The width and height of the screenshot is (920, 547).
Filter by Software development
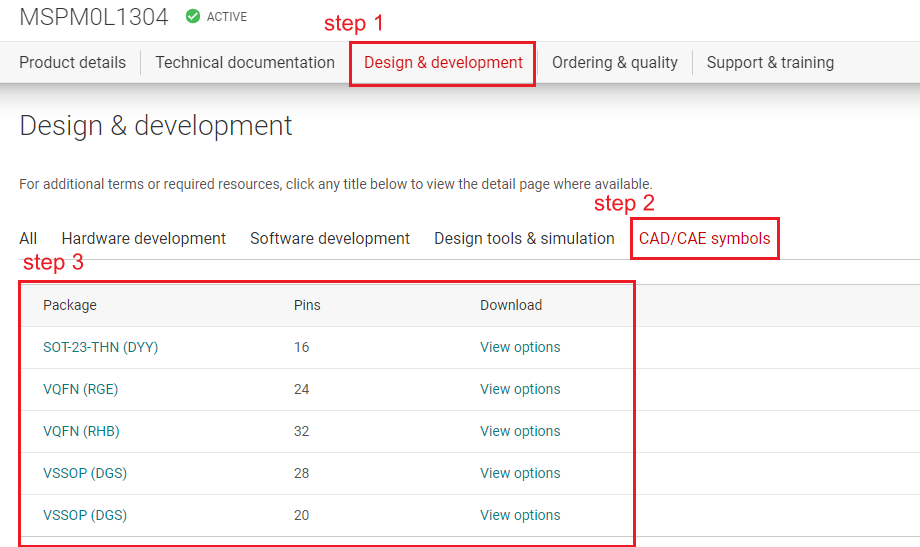[330, 238]
